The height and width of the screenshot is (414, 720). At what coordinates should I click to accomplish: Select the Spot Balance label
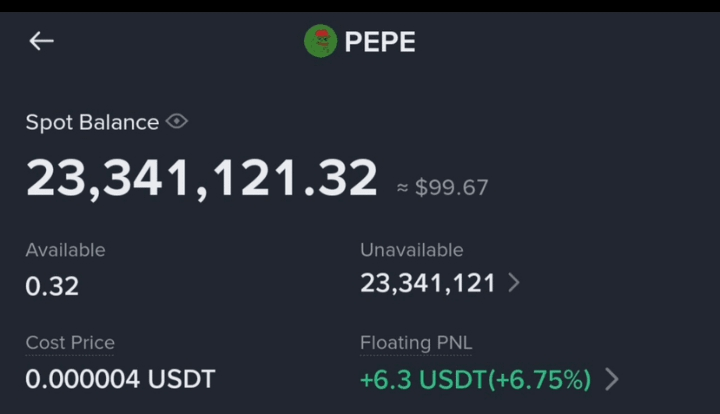(x=92, y=123)
